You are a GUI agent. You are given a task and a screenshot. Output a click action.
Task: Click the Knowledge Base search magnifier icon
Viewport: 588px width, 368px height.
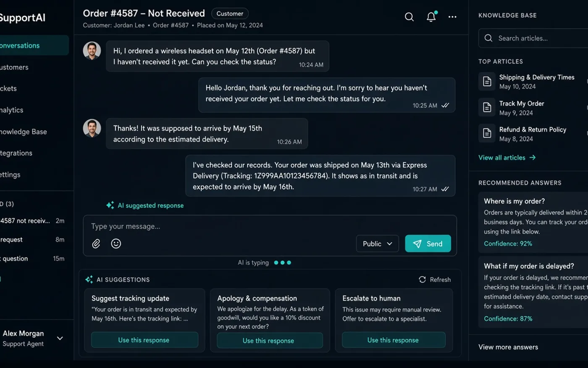[488, 38]
